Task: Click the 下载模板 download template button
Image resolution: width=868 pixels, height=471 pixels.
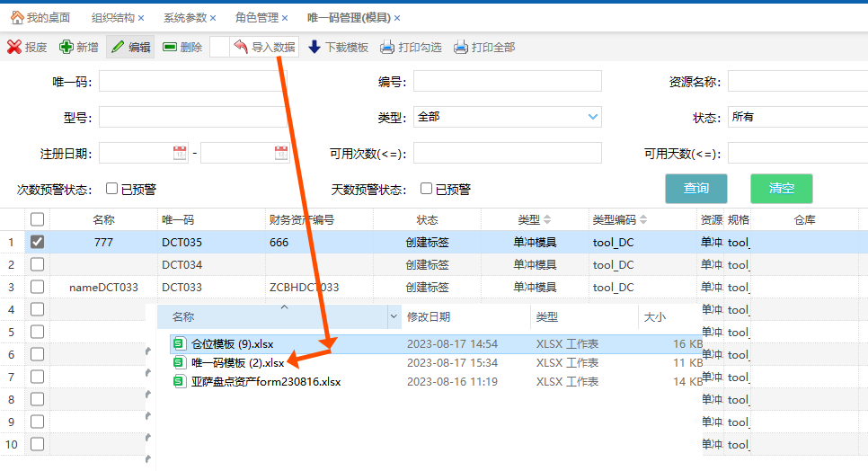Action: [x=338, y=48]
